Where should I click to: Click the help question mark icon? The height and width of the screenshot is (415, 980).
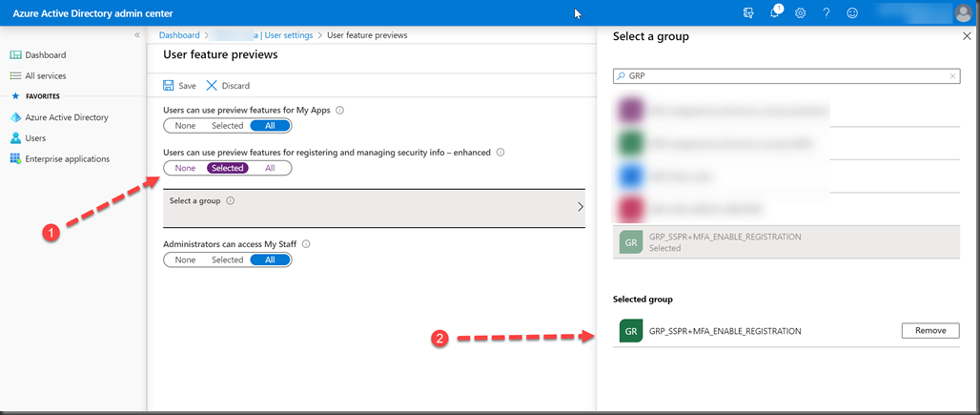[x=826, y=12]
